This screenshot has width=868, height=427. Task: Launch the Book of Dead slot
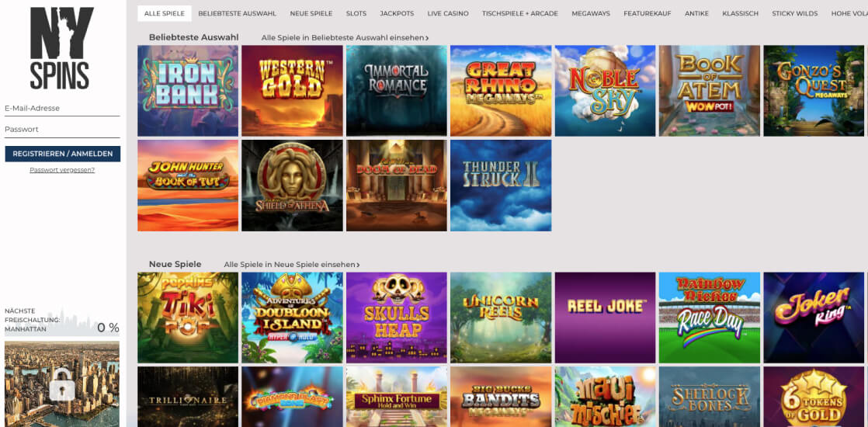[x=397, y=186]
